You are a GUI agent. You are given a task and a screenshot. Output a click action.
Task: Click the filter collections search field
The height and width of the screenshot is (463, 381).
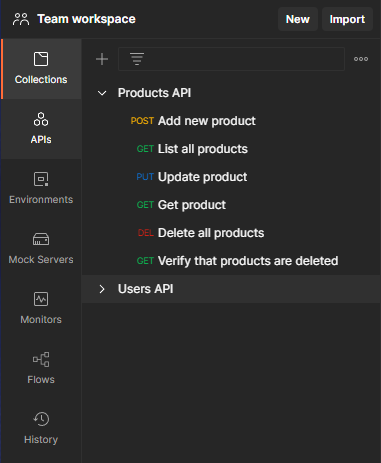[x=231, y=59]
